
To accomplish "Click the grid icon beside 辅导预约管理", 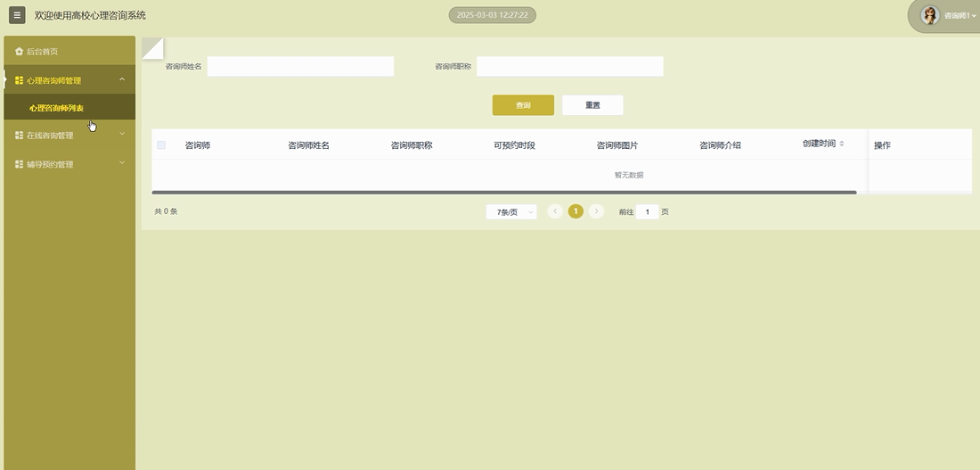I will point(19,164).
